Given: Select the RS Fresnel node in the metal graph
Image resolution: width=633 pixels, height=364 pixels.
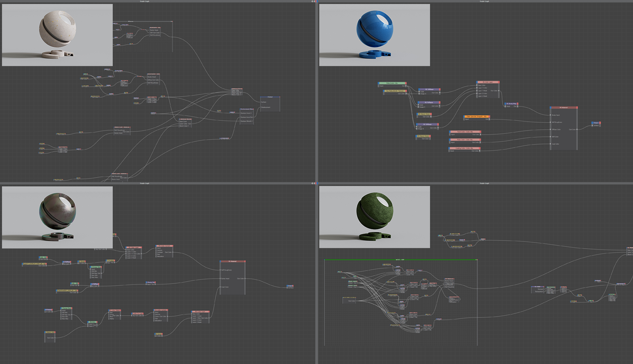Looking at the screenshot, I should [49, 310].
